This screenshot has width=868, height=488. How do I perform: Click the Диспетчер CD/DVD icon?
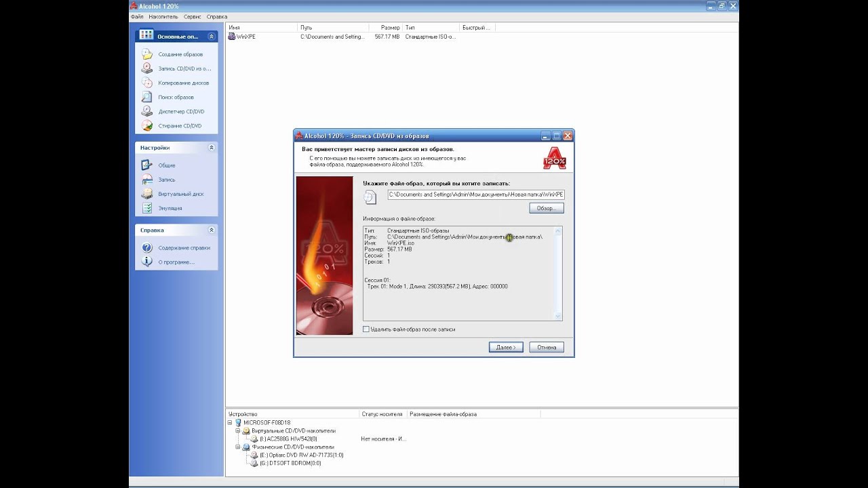click(147, 111)
